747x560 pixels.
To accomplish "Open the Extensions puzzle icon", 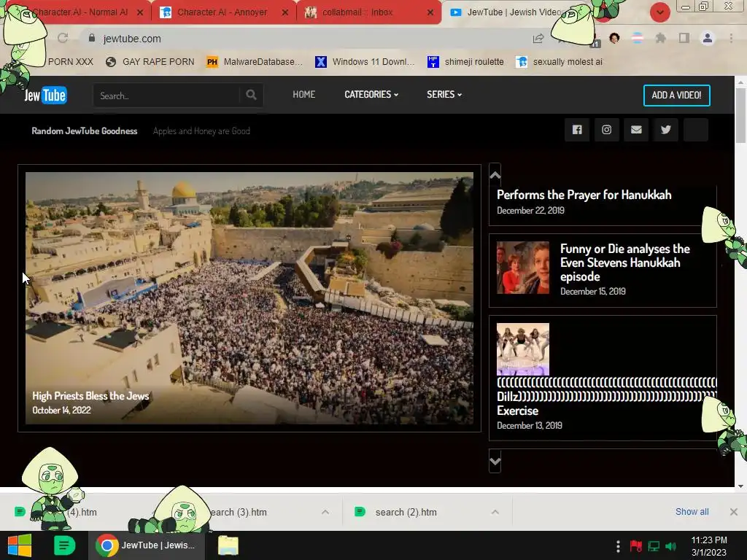I will (660, 38).
